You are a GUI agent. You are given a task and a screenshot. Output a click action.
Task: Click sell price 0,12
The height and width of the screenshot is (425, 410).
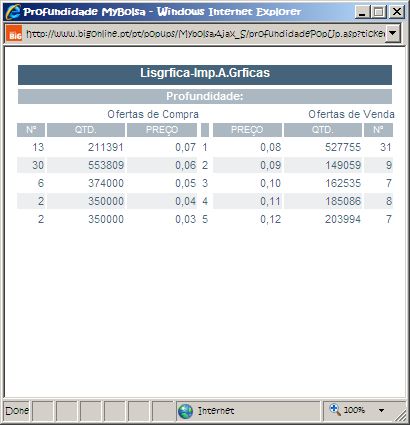271,219
